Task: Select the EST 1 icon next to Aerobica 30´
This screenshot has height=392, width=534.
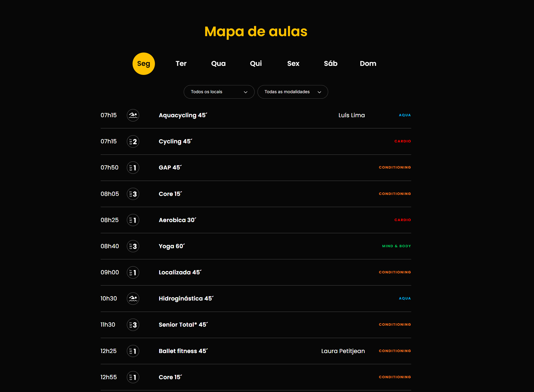Action: [133, 220]
